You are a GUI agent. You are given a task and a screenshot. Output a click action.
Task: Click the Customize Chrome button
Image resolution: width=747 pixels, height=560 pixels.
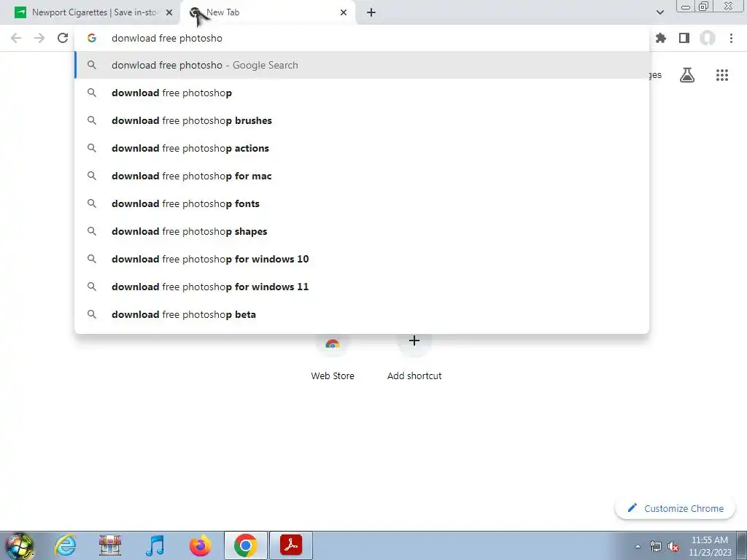click(675, 508)
